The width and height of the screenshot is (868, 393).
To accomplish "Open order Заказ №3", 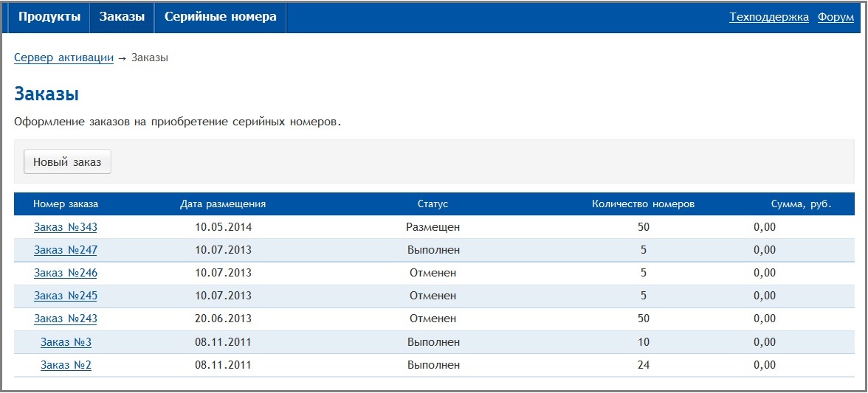I will [66, 342].
